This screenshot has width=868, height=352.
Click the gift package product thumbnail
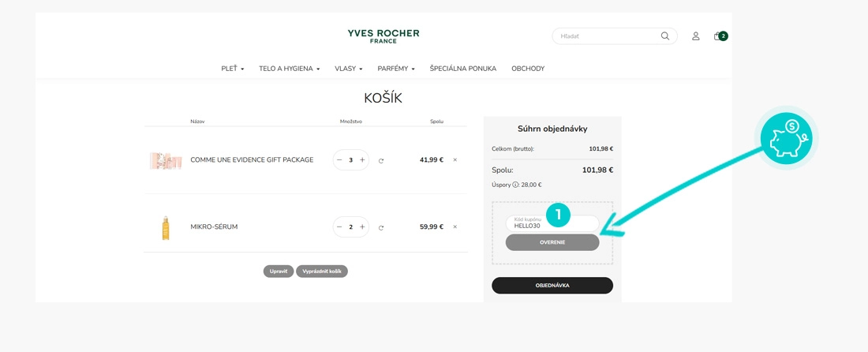click(166, 160)
